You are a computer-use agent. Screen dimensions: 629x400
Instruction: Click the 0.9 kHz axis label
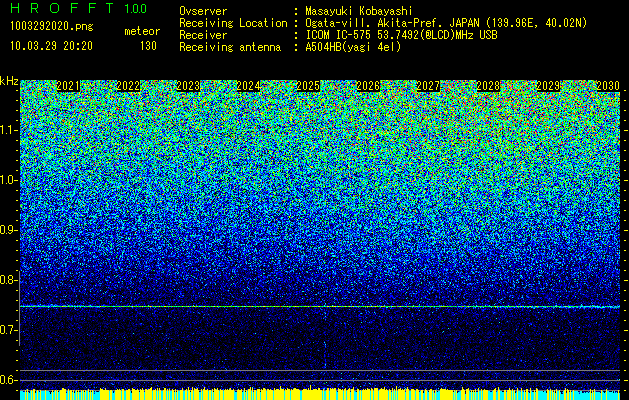tap(8, 230)
